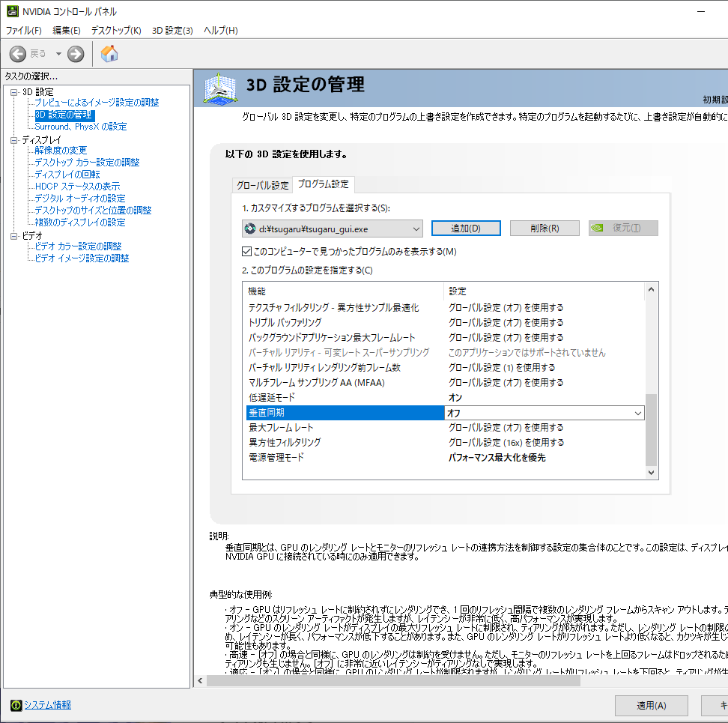Viewport: 728px width, 723px height.
Task: Select the バーチャルリアリティレンダリング前フレーム数 row
Action: click(444, 368)
